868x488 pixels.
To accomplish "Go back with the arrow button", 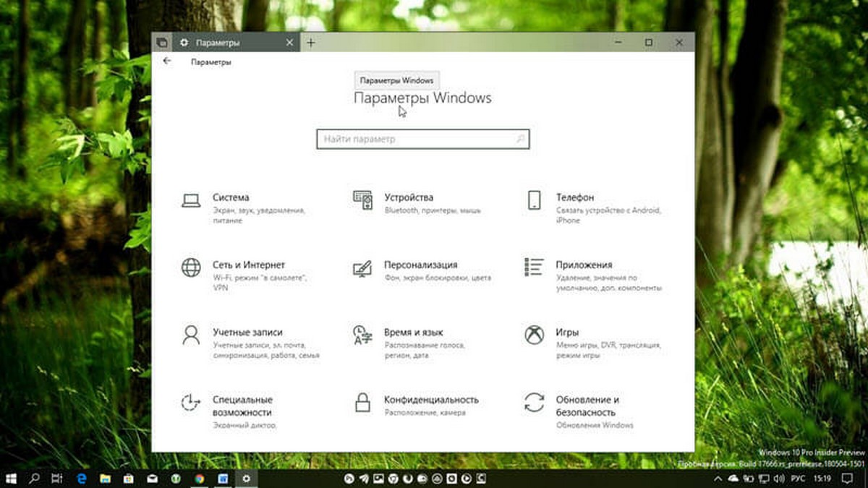I will [167, 61].
